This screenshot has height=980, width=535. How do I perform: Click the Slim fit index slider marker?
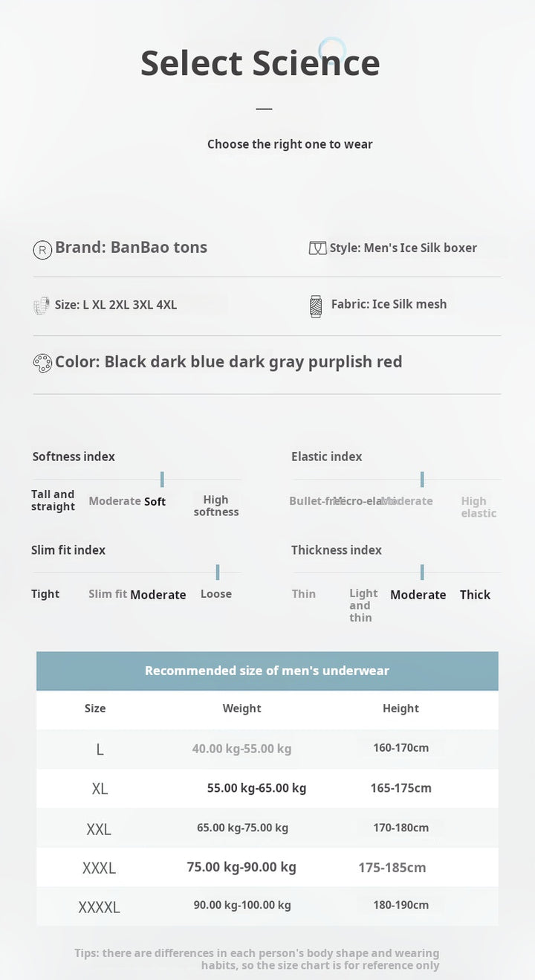218,573
